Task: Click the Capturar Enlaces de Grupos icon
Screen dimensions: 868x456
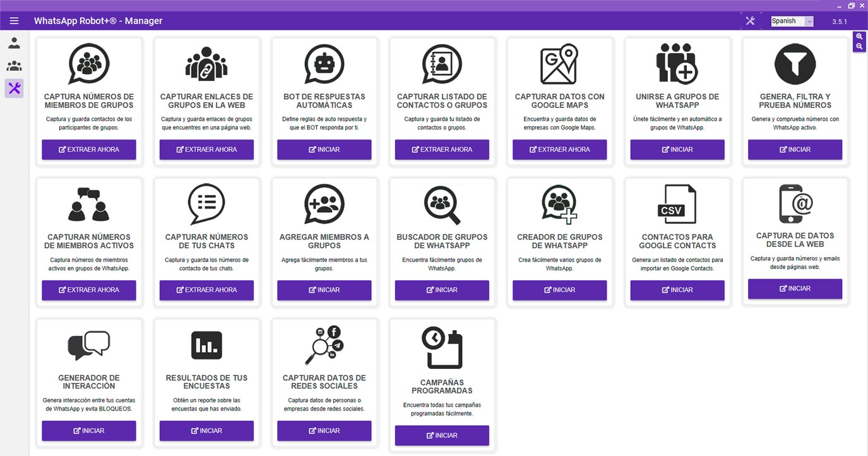Action: (x=206, y=64)
